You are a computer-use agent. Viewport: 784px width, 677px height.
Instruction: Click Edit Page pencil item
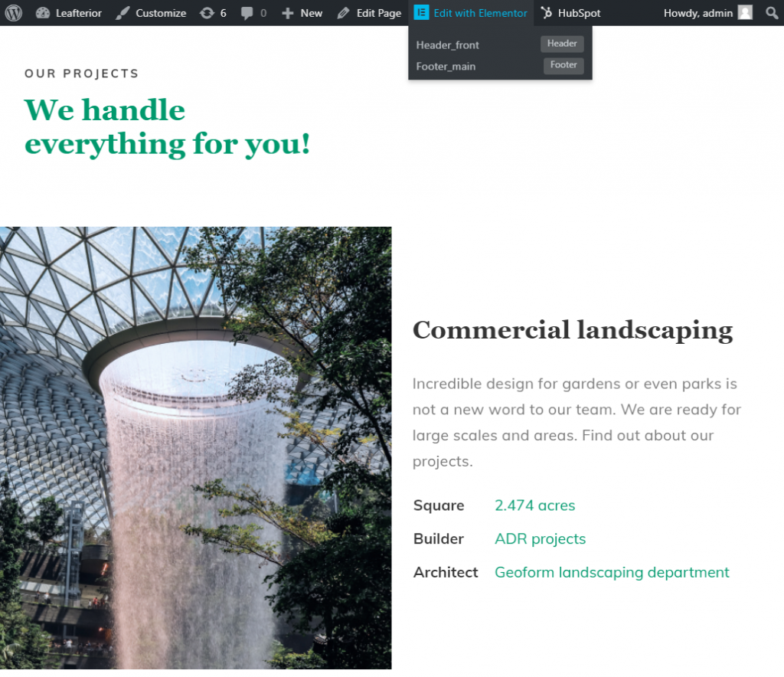tap(369, 13)
